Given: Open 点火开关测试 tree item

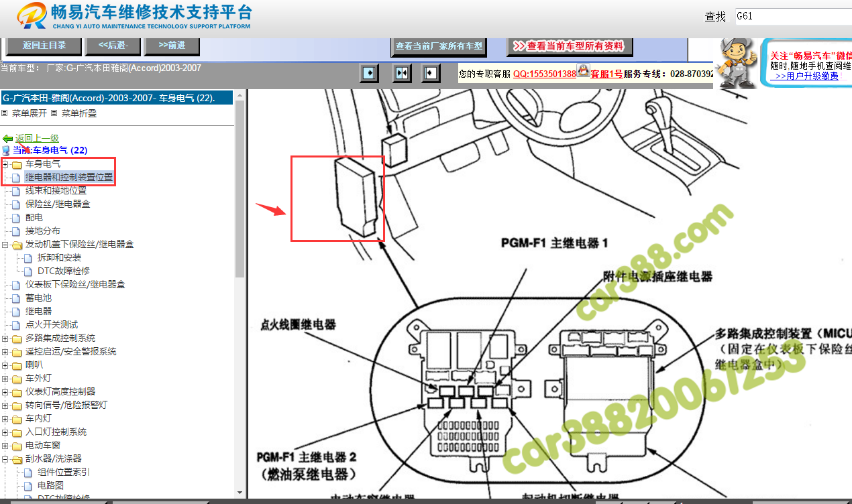Looking at the screenshot, I should click(x=52, y=325).
